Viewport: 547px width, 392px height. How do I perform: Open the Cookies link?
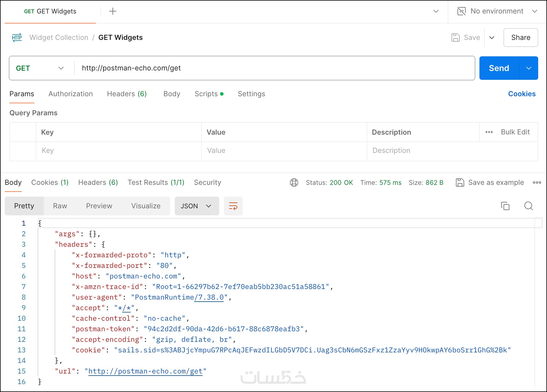522,94
